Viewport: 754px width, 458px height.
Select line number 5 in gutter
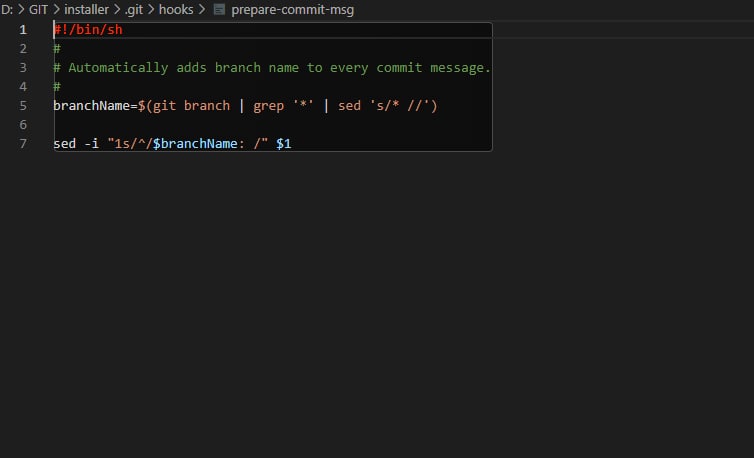23,106
